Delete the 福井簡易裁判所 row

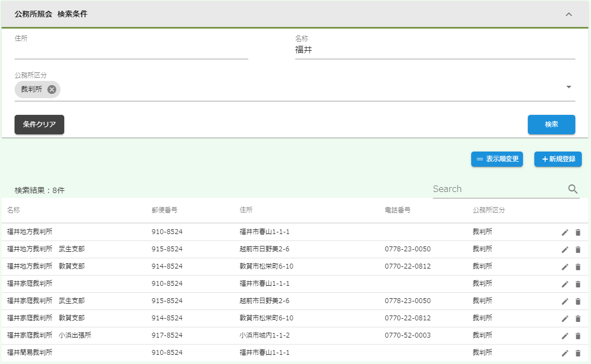click(578, 353)
